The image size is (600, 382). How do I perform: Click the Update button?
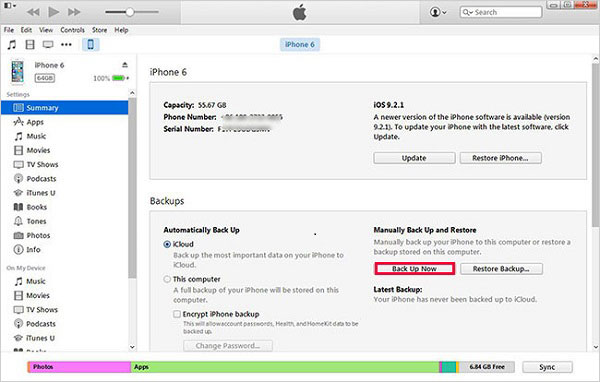pos(414,158)
